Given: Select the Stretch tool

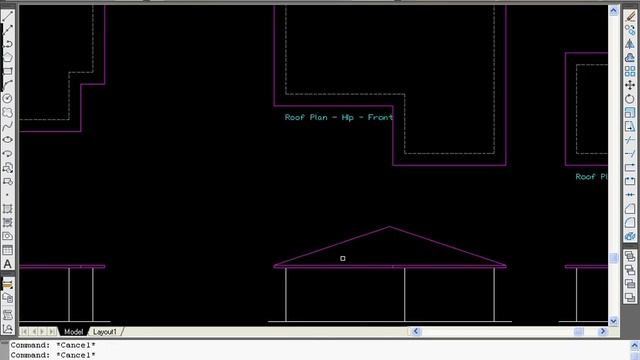Looking at the screenshot, I should pos(630,126).
